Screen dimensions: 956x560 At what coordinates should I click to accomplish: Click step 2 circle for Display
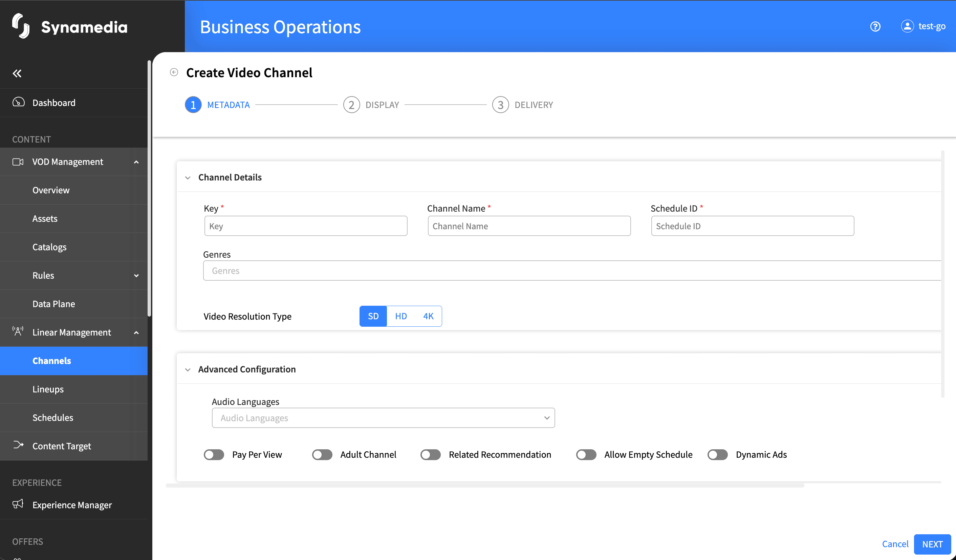pyautogui.click(x=351, y=105)
